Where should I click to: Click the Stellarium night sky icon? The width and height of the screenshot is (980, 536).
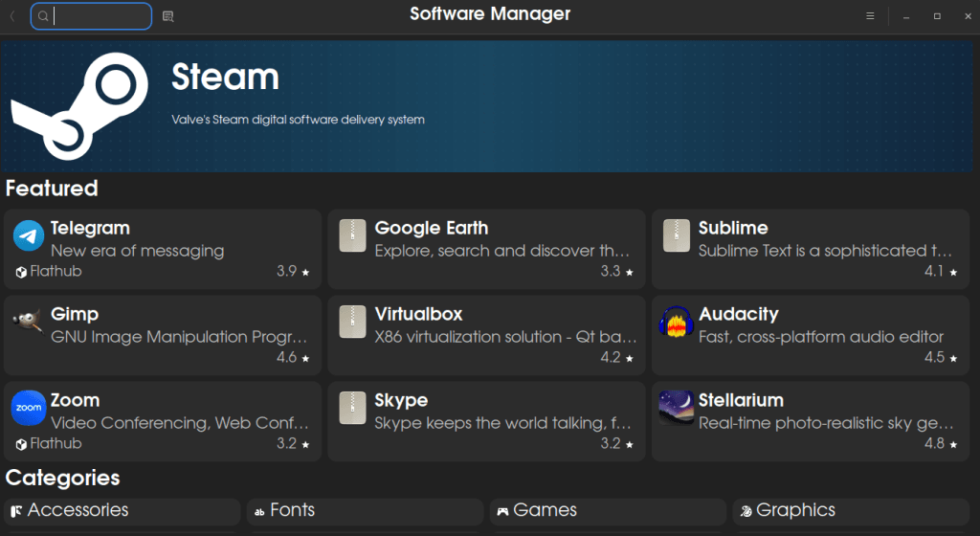point(676,408)
